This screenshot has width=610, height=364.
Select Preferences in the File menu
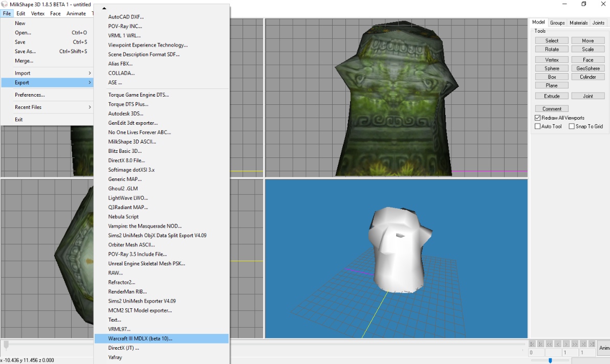click(x=47, y=95)
